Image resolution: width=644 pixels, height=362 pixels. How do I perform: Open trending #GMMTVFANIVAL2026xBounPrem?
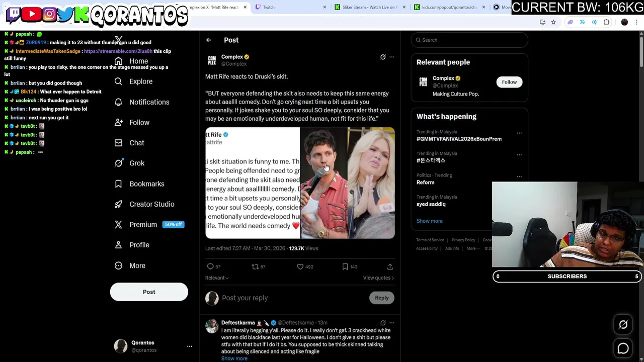click(x=459, y=139)
